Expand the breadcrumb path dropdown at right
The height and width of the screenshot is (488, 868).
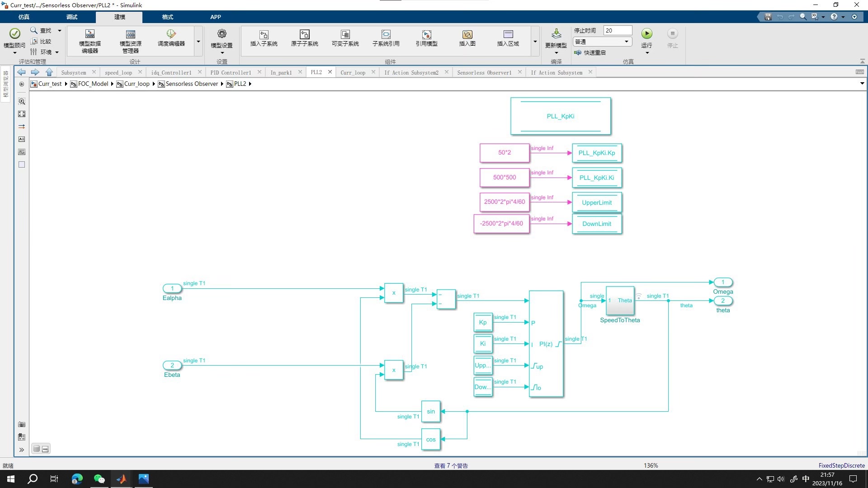(862, 84)
